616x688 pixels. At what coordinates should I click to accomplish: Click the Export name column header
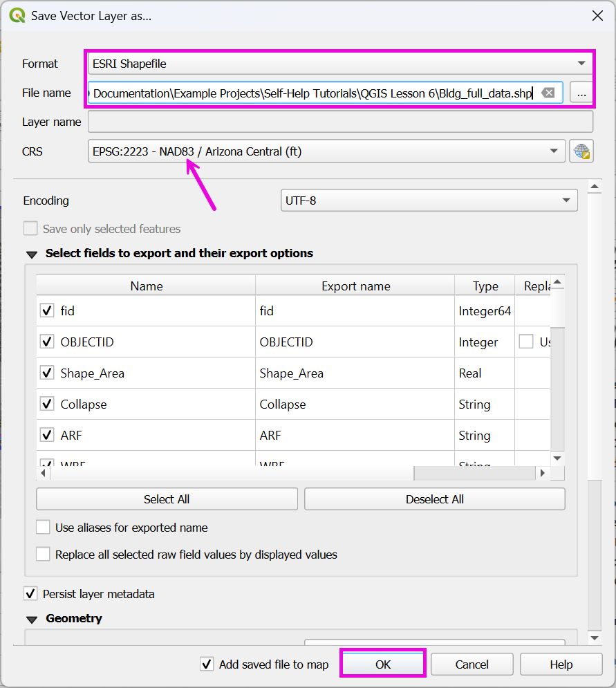(x=355, y=286)
